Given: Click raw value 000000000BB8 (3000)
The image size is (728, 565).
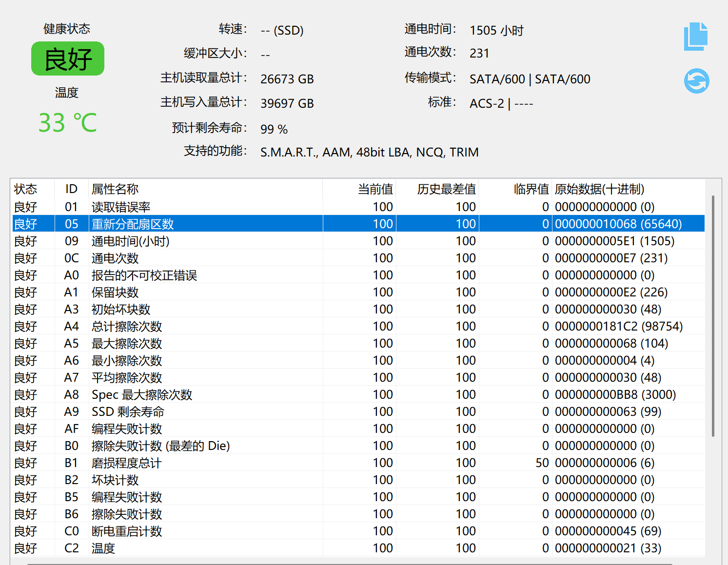Looking at the screenshot, I should 615,394.
